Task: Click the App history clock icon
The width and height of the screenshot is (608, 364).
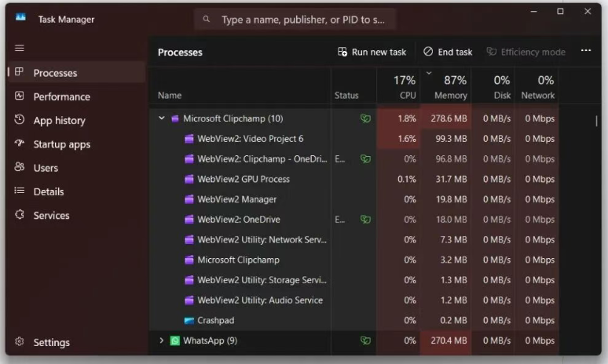Action: click(20, 119)
